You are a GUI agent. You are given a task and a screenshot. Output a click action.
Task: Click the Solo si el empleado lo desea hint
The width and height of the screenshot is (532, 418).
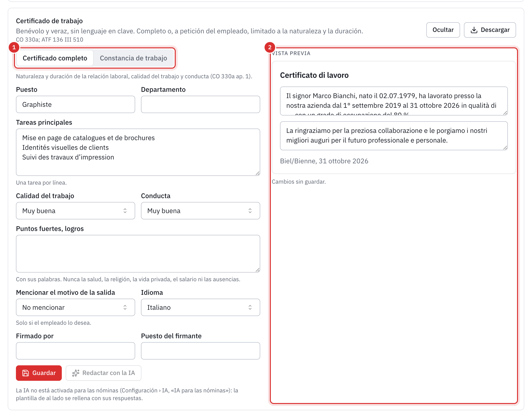click(x=53, y=323)
